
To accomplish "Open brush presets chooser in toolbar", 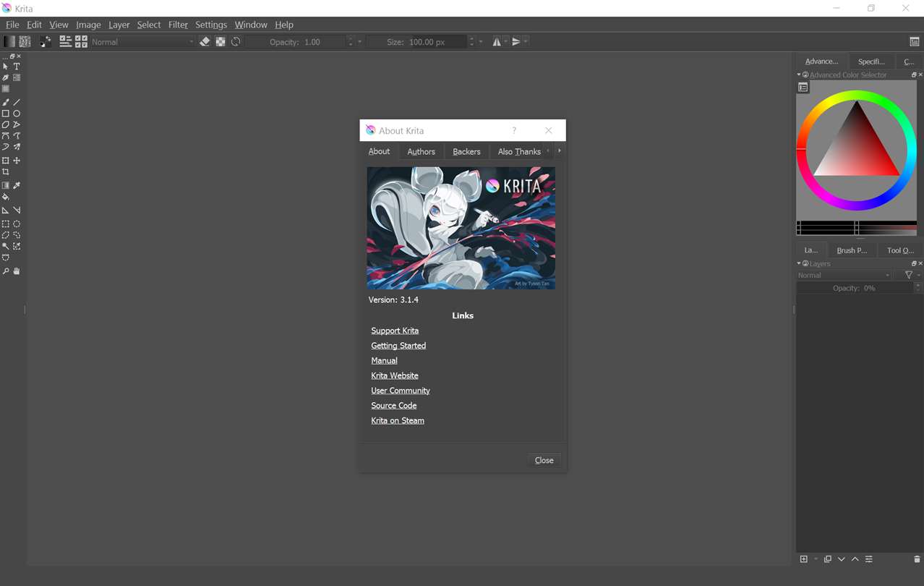I will tap(81, 42).
